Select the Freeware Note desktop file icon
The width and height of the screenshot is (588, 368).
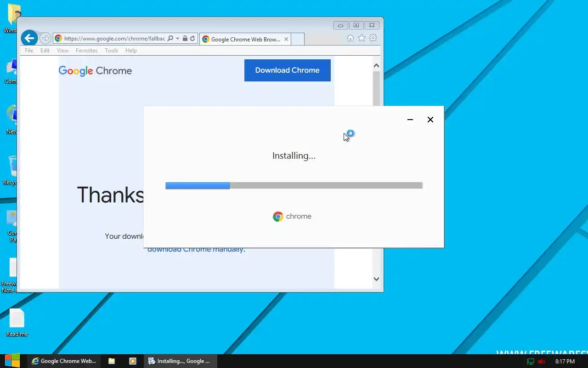(9, 275)
